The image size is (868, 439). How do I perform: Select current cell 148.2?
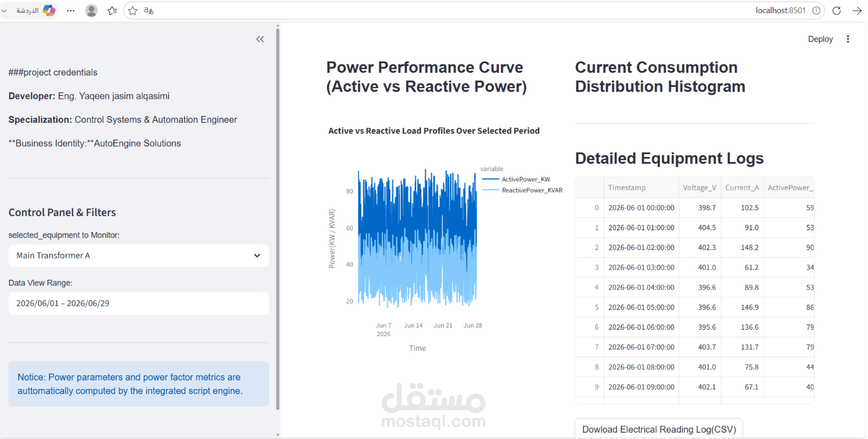(x=742, y=247)
